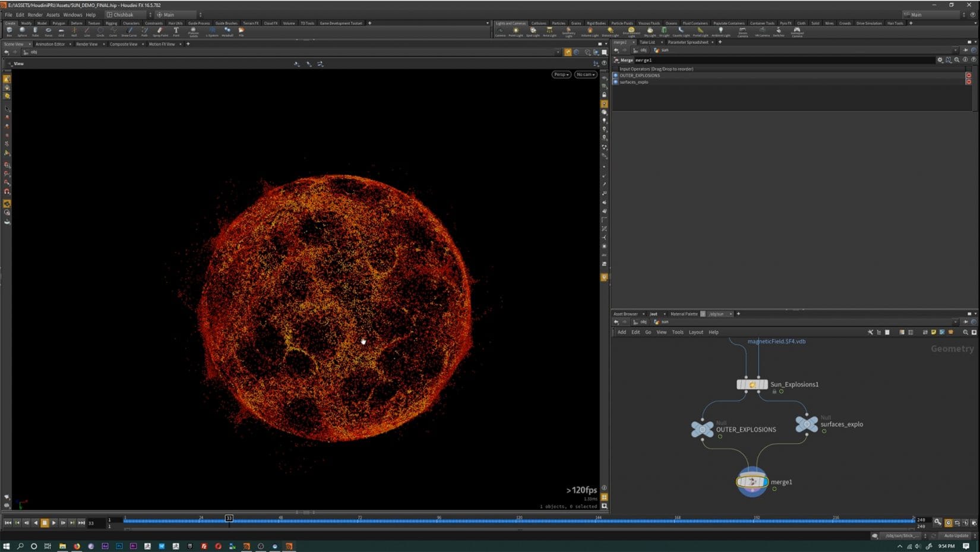Select the L-System shelf tool

(x=213, y=31)
